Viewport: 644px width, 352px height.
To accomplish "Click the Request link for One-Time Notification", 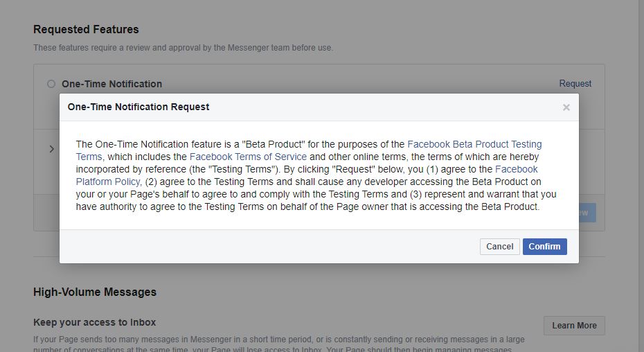I will click(575, 83).
